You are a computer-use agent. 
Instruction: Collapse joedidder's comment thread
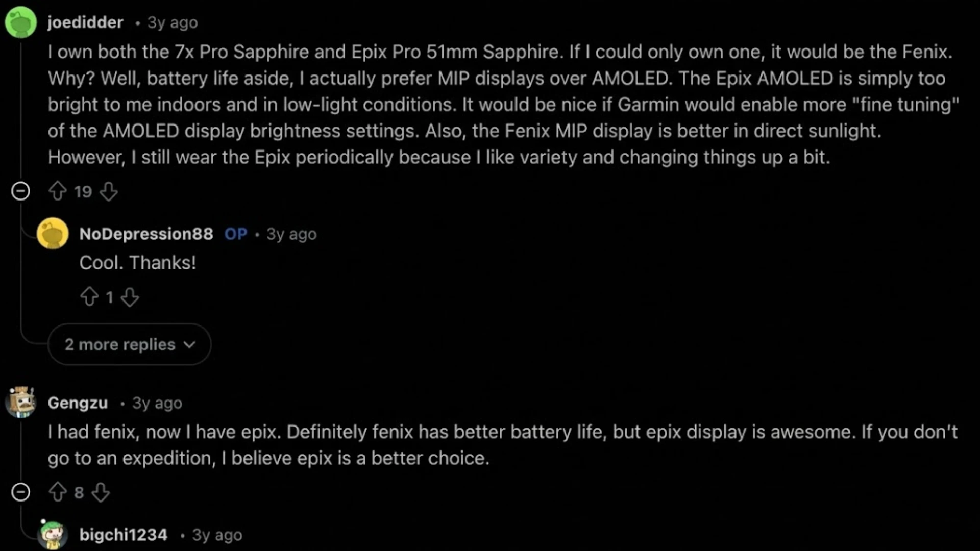[x=21, y=191]
